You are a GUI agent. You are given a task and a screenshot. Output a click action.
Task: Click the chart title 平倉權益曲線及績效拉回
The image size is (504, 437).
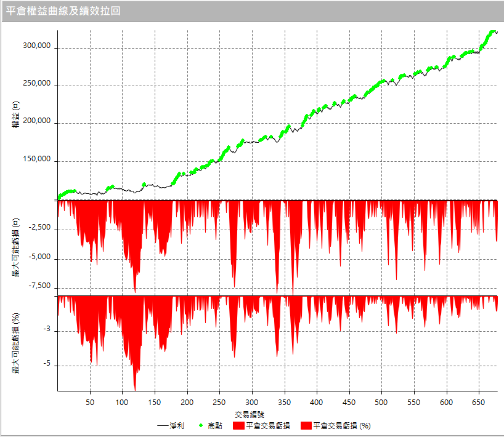[63, 11]
